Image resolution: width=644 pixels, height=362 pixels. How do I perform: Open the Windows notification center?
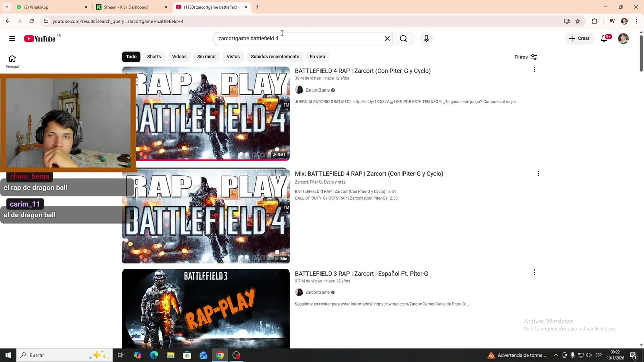point(633,355)
